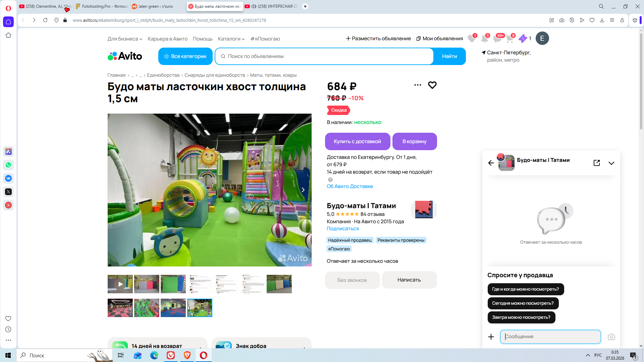
Task: Collapse the chat panel with chevron
Action: tap(611, 163)
